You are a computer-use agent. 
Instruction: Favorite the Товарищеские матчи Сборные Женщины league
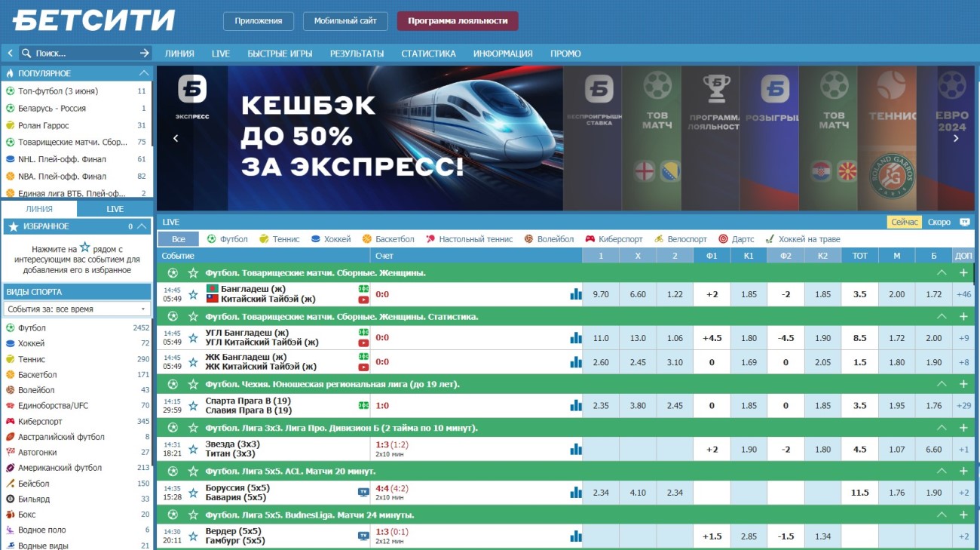tap(193, 272)
